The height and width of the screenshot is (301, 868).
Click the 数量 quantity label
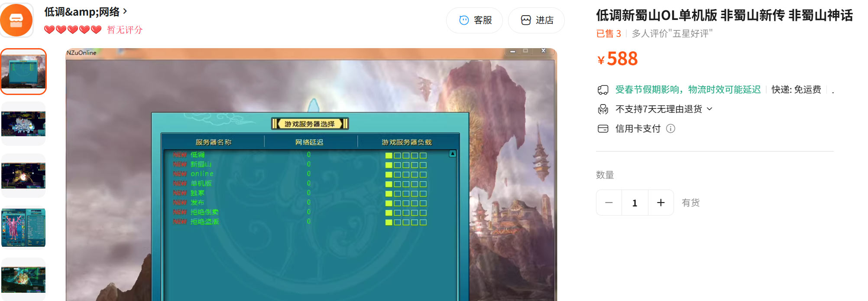(605, 175)
